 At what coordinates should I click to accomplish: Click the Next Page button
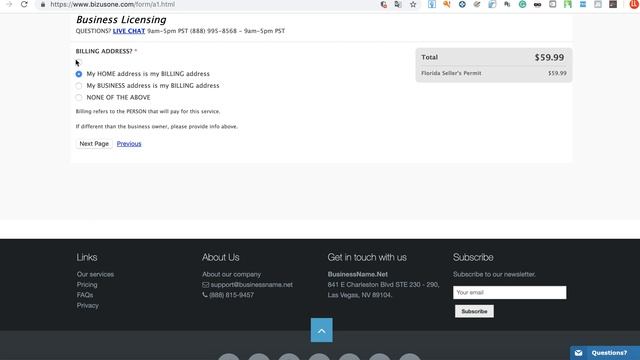click(x=94, y=144)
